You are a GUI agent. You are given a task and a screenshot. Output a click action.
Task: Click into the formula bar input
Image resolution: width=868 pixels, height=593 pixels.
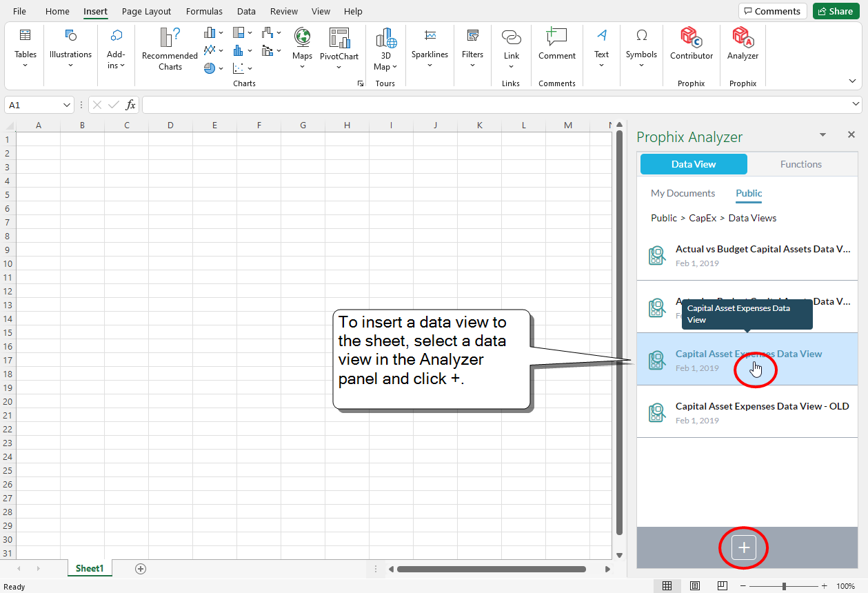pos(495,105)
